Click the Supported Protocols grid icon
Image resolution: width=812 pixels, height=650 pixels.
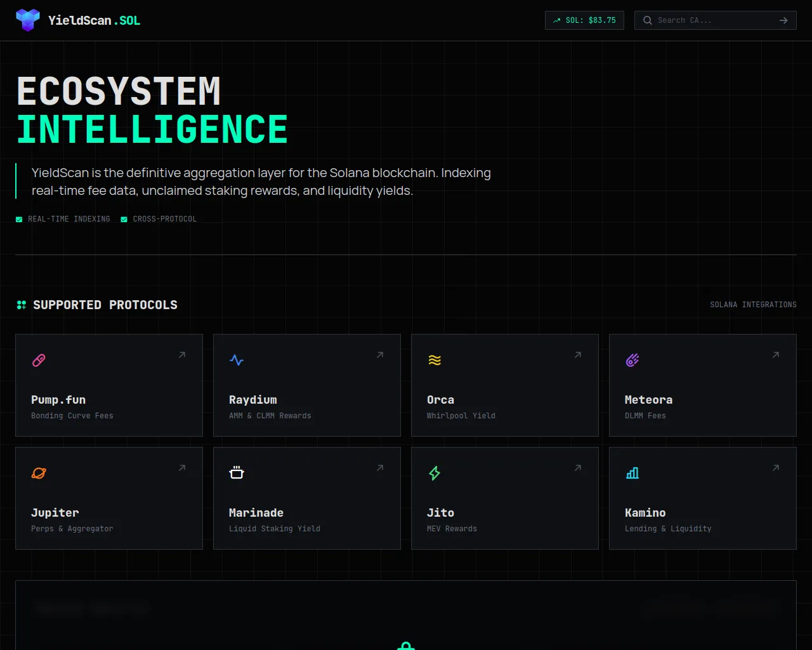point(22,305)
